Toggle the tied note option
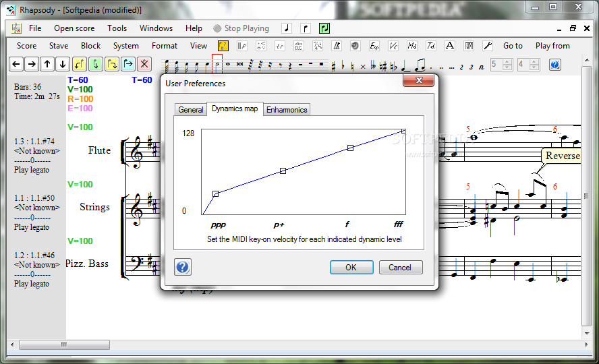The image size is (599, 364). tap(406, 65)
